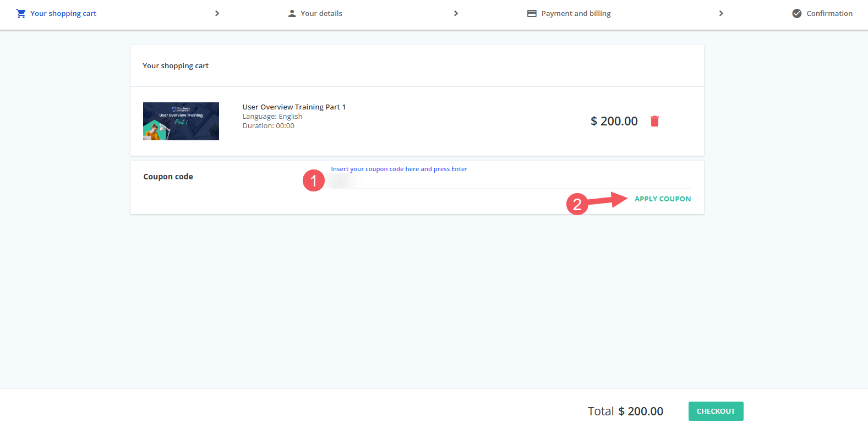Open the 'Your shopping cart' step
Image resolution: width=868 pixels, height=428 pixels.
click(x=63, y=13)
